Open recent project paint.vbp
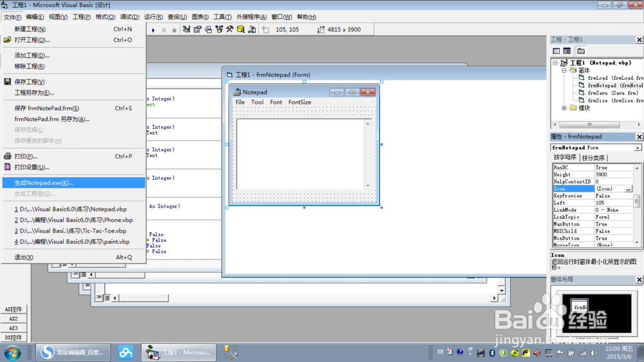 [73, 242]
